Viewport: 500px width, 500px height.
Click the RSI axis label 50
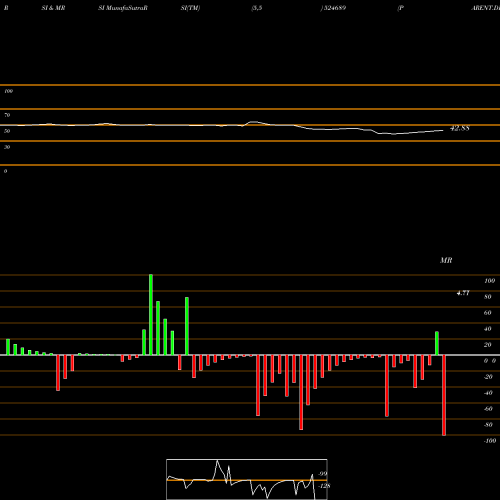7,131
